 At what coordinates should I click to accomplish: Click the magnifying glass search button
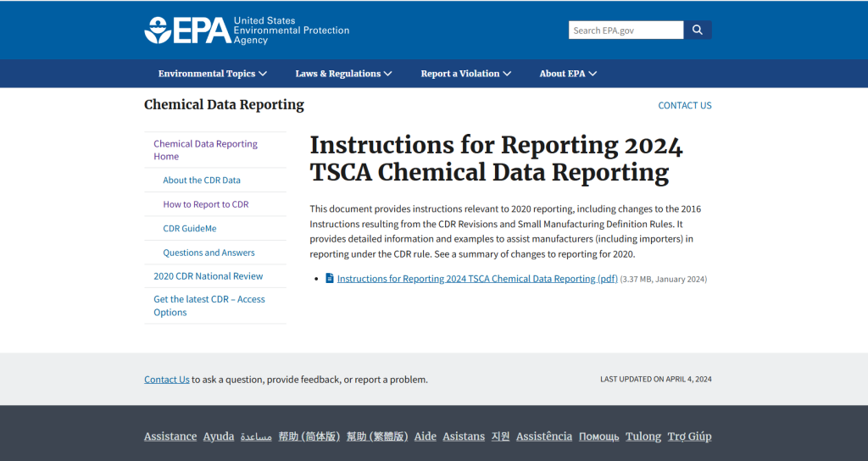(698, 30)
